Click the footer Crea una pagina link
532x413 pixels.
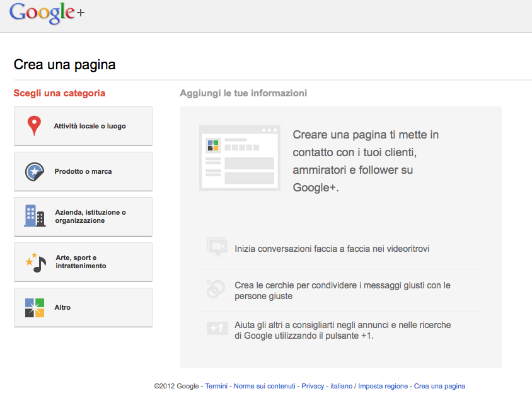coord(439,386)
